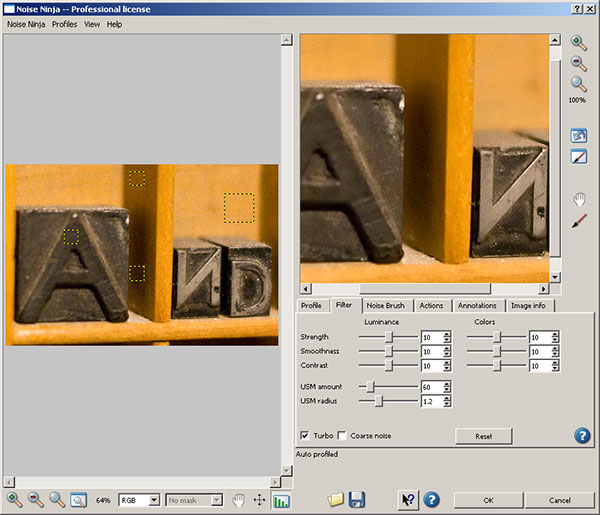Viewport: 600px width, 515px height.
Task: Click the blue help icon in Filter panel
Action: (582, 435)
